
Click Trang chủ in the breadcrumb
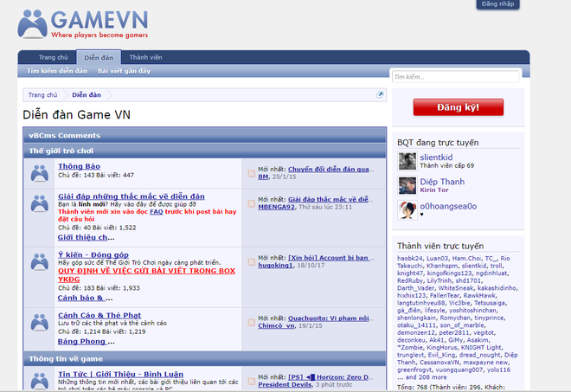click(42, 94)
